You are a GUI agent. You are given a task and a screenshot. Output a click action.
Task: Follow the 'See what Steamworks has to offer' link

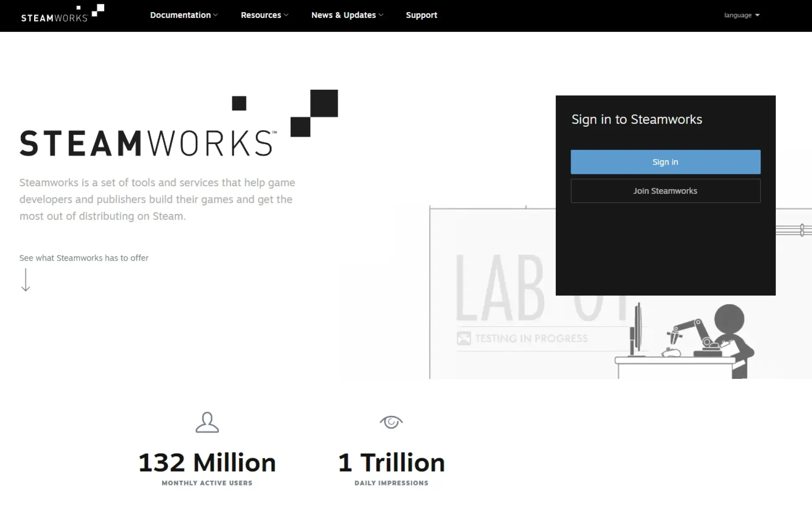(x=84, y=258)
